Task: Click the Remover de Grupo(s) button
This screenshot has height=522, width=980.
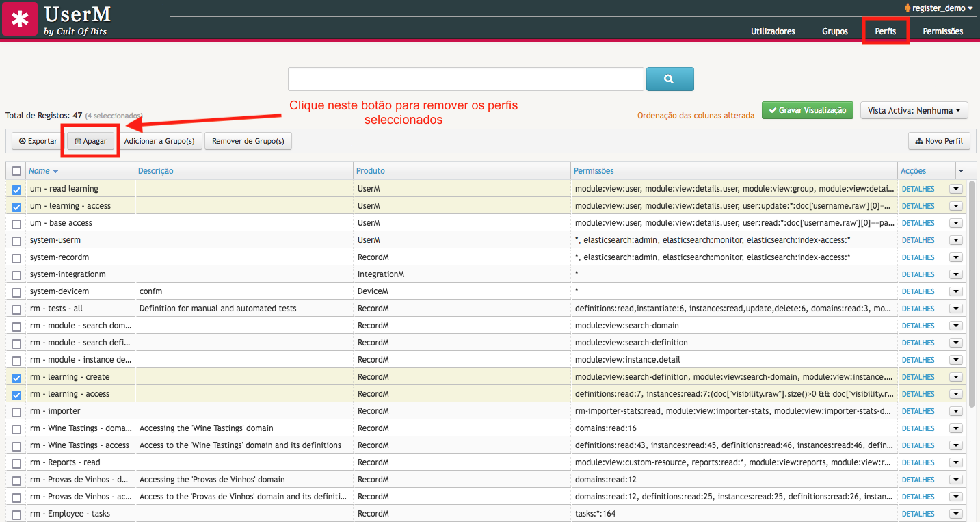Action: [248, 141]
